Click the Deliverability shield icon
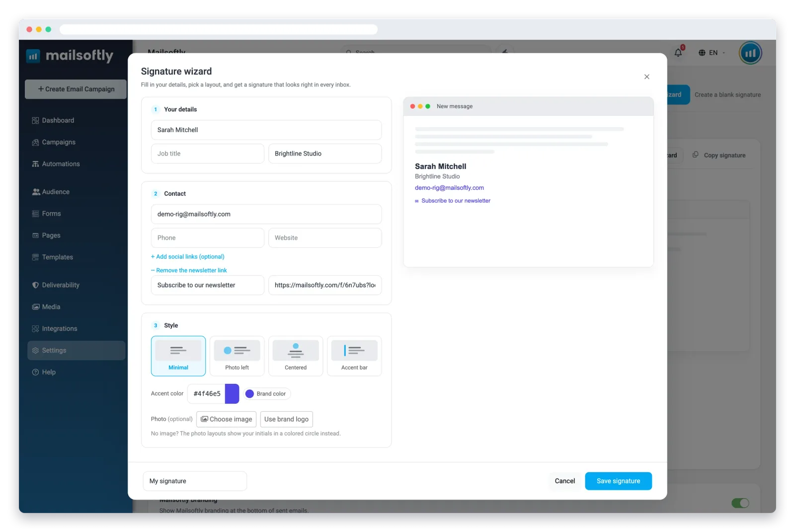 click(x=35, y=285)
